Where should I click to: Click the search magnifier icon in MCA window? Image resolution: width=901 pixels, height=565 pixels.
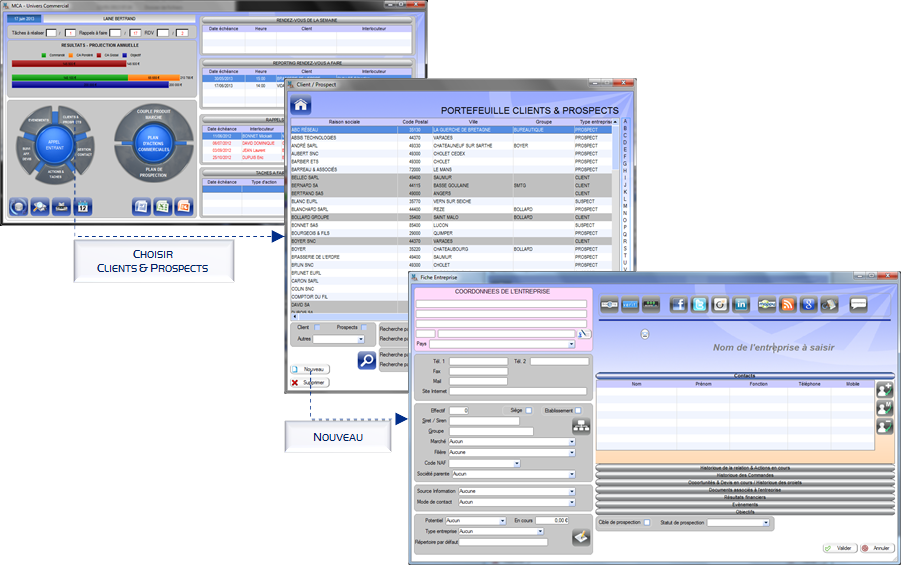coord(40,207)
